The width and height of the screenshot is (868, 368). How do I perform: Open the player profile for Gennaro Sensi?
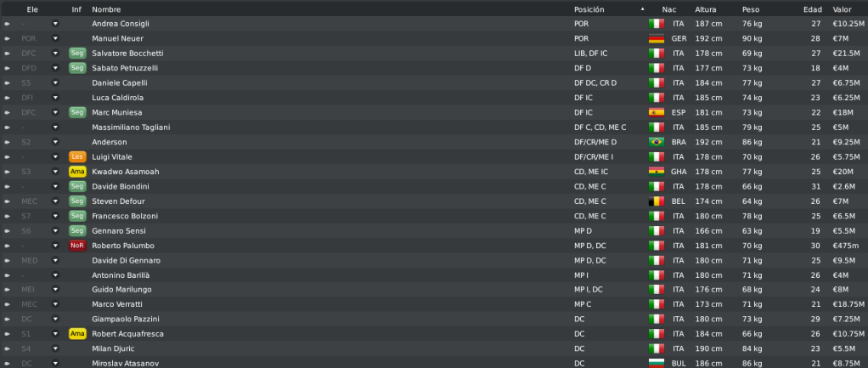119,230
